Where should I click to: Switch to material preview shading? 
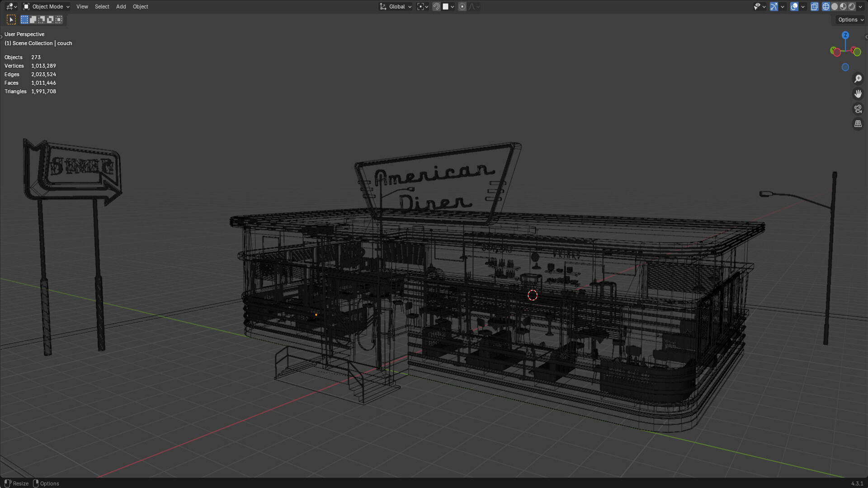click(x=843, y=6)
